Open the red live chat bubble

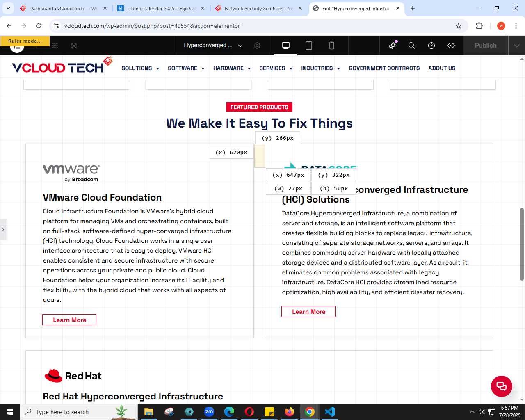[502, 386]
